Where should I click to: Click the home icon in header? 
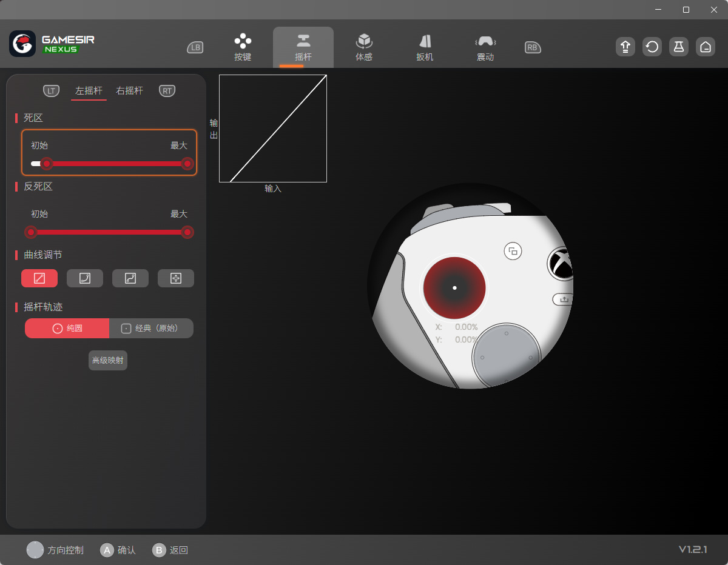click(705, 47)
